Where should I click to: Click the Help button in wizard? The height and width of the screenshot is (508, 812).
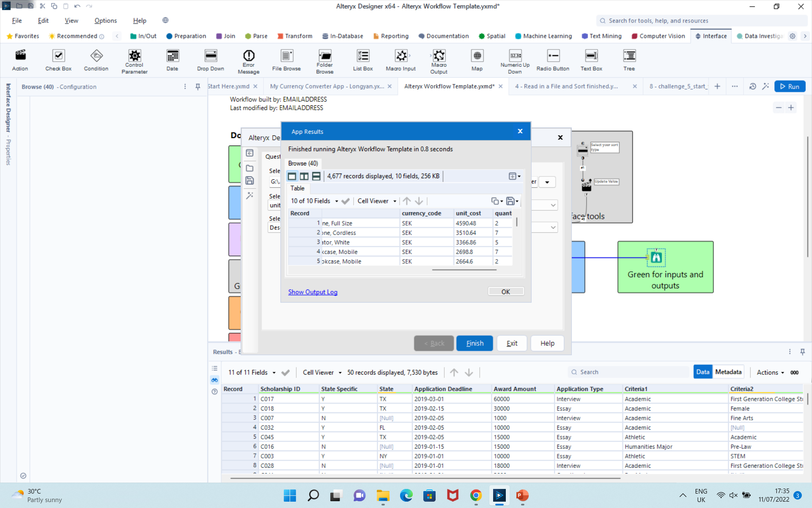point(547,343)
